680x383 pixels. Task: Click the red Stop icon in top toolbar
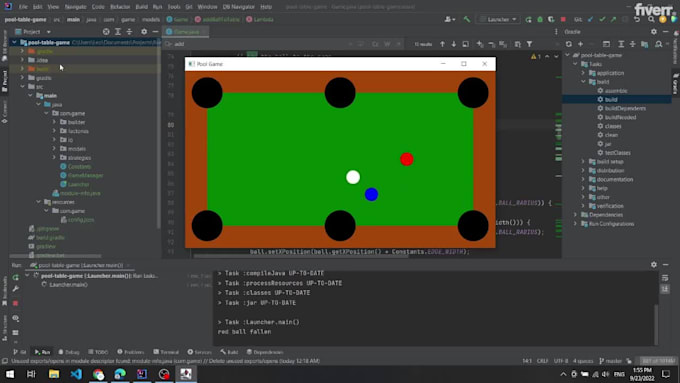[x=563, y=19]
